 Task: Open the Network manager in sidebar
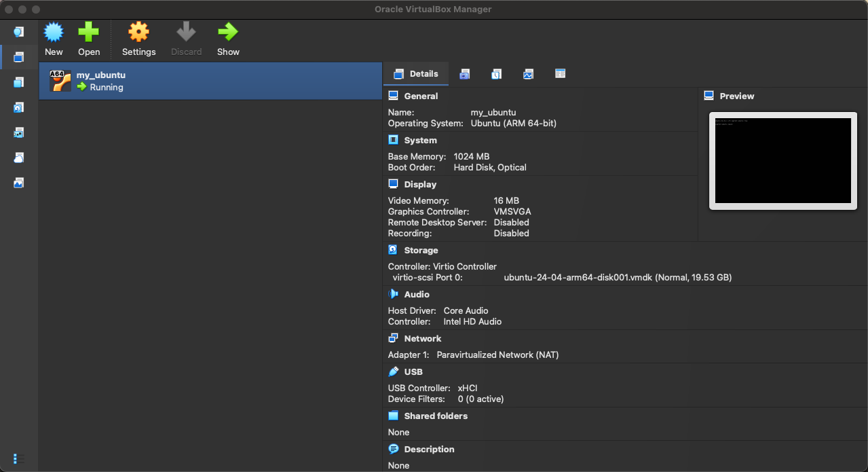tap(19, 132)
